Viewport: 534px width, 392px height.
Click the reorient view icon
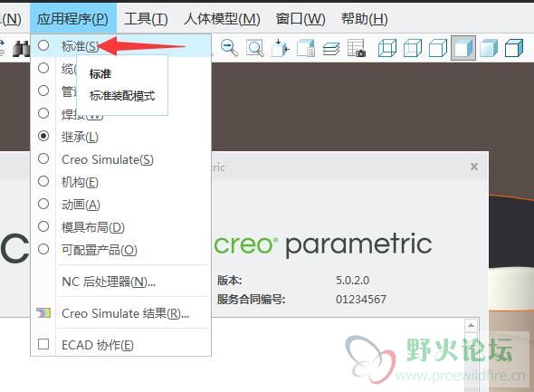tap(281, 48)
